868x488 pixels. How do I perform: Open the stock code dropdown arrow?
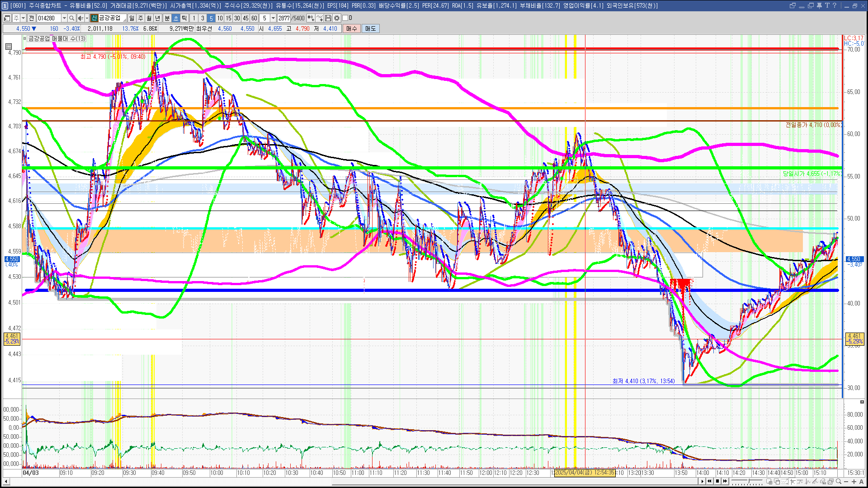tap(64, 18)
